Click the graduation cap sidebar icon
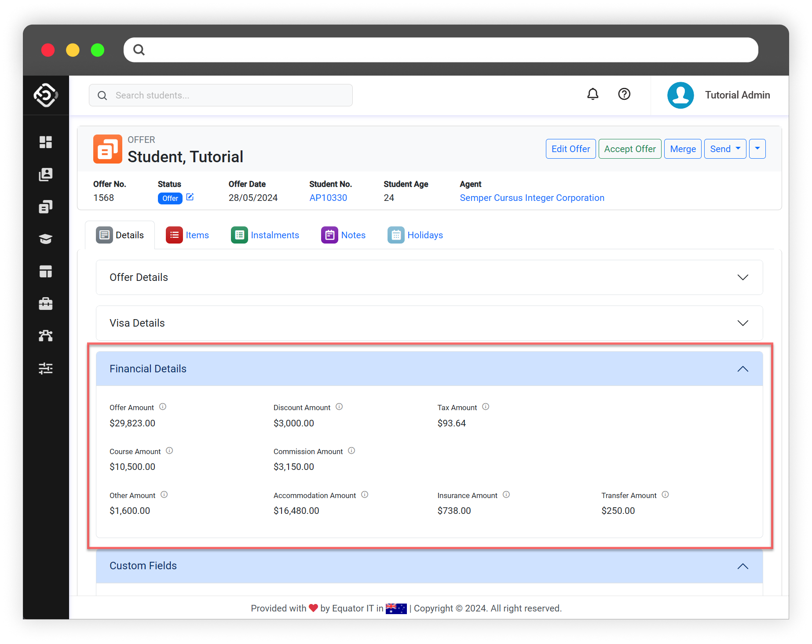This screenshot has height=644, width=812. [x=46, y=239]
